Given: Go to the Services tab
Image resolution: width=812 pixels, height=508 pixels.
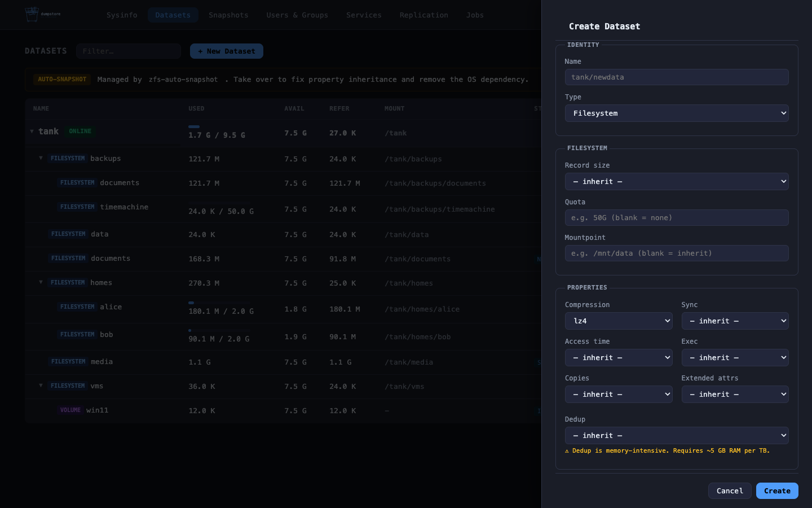Looking at the screenshot, I should click(364, 15).
